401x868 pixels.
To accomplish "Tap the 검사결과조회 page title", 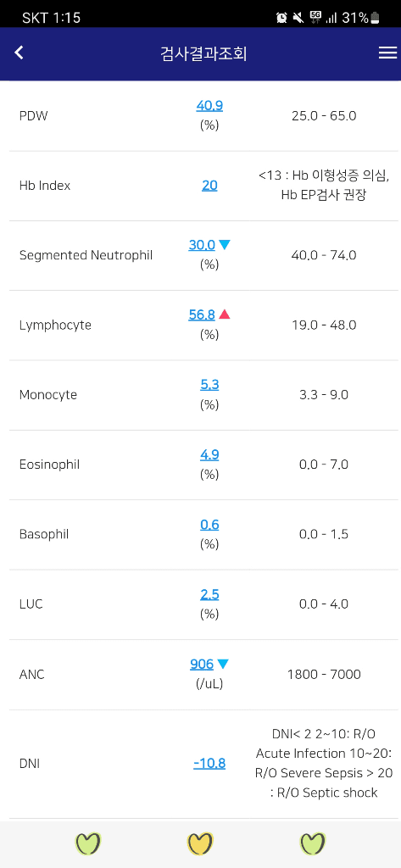I will pos(203,53).
